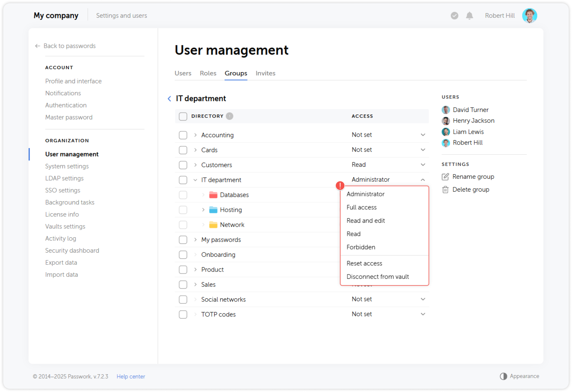Tick the Sales checkbox
The width and height of the screenshot is (572, 392).
pos(183,284)
